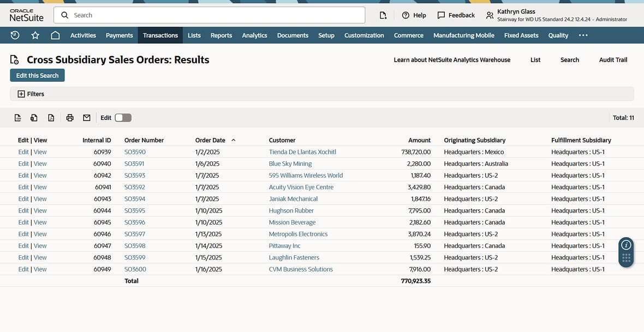The image size is (644, 332).
Task: Click inside the global search field
Action: [x=209, y=15]
